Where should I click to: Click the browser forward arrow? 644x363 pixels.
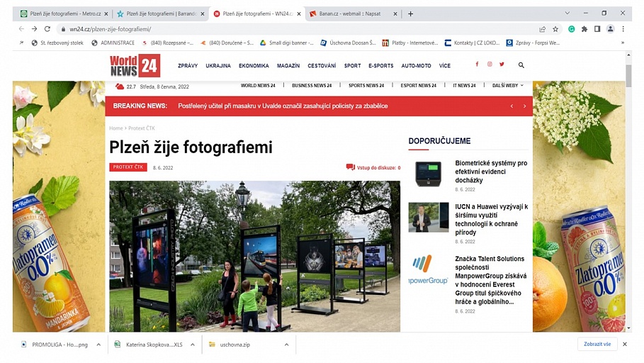click(x=35, y=29)
